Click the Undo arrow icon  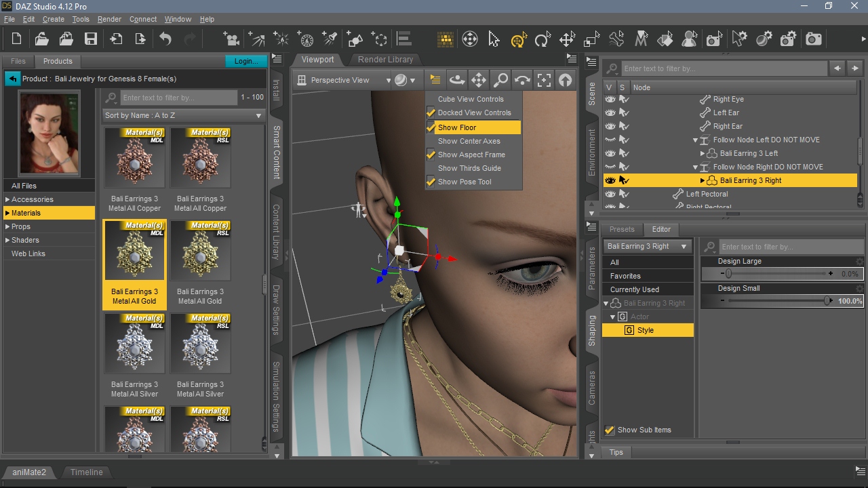165,39
